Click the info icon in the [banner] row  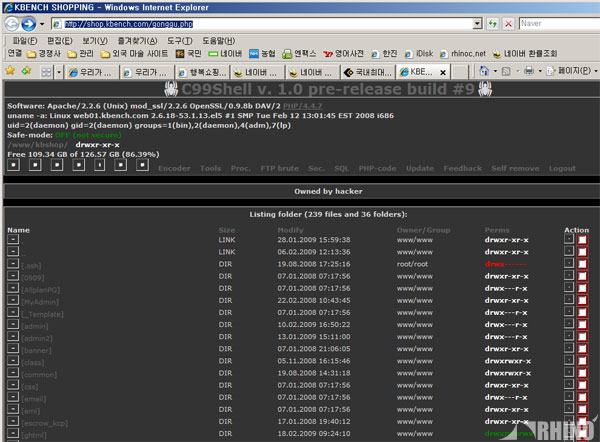click(x=569, y=349)
